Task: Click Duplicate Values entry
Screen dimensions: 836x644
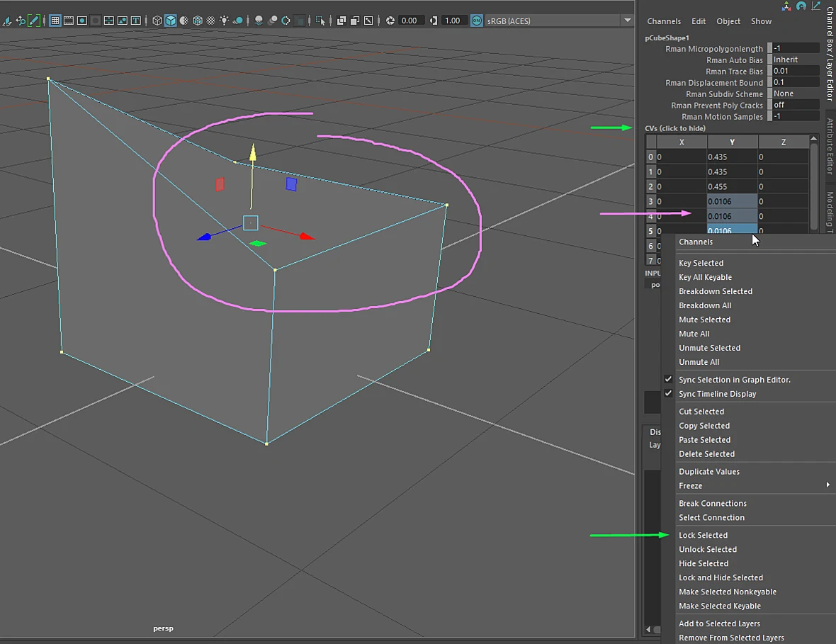Action: (709, 471)
